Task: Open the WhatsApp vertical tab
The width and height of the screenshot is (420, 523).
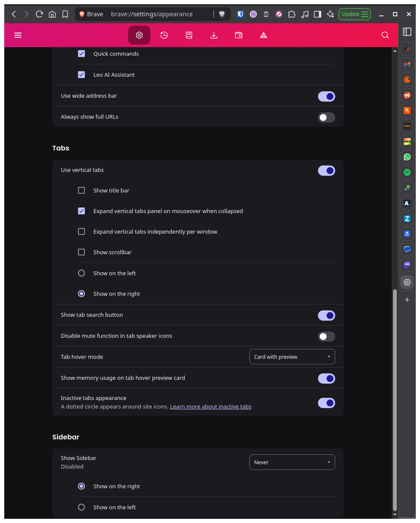Action: tap(407, 157)
